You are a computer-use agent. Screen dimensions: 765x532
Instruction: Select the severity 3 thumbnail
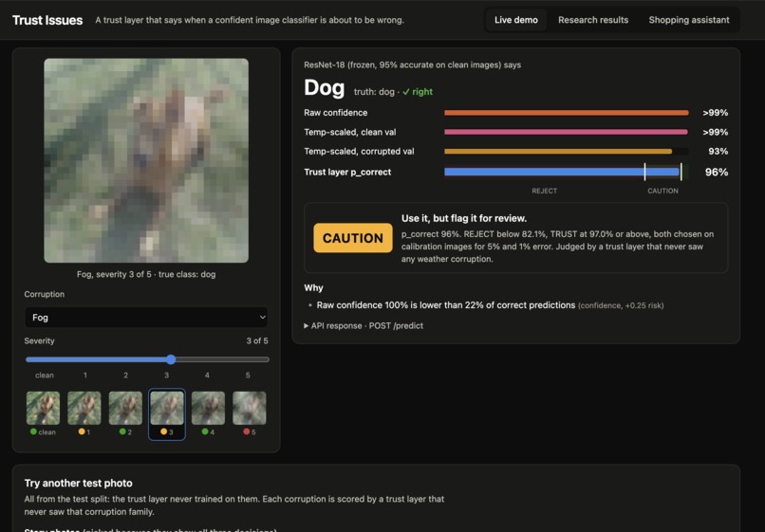(x=167, y=414)
